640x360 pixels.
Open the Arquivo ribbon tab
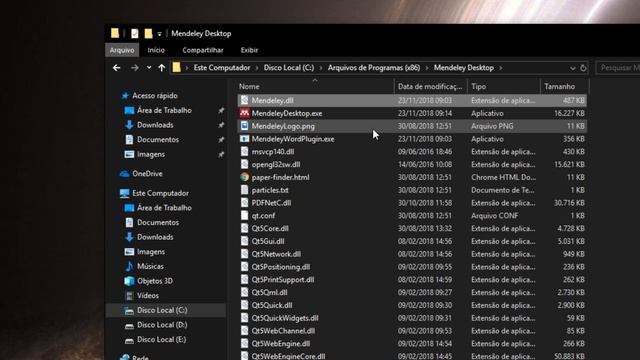(122, 50)
